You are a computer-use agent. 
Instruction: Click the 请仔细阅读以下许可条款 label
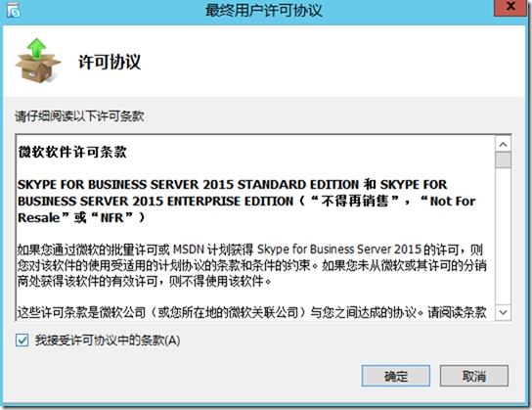point(79,116)
